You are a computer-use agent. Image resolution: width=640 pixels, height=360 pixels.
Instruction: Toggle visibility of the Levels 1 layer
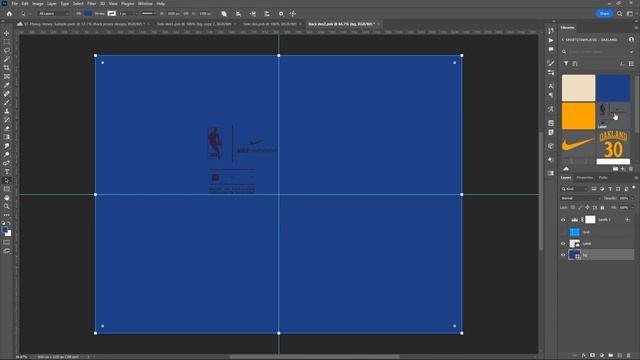[563, 220]
